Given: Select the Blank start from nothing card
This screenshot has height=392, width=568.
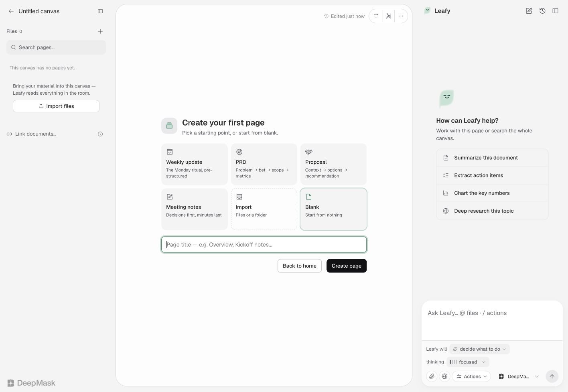Looking at the screenshot, I should tap(333, 209).
